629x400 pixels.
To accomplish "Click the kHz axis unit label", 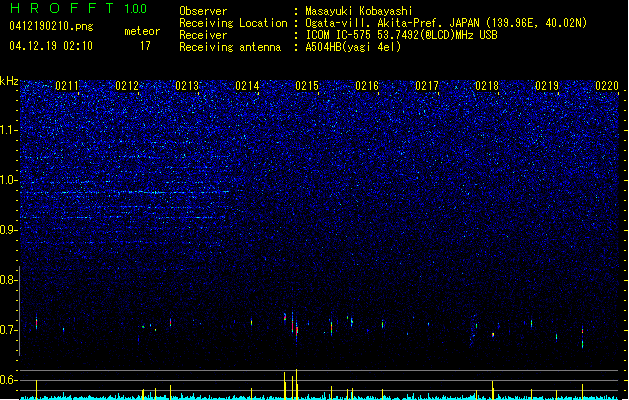I will [x=9, y=81].
